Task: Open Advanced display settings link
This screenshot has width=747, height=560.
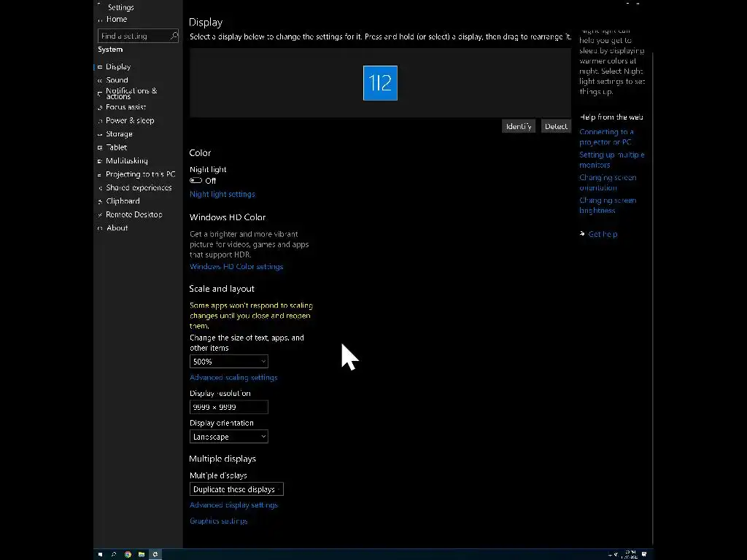Action: [x=233, y=505]
